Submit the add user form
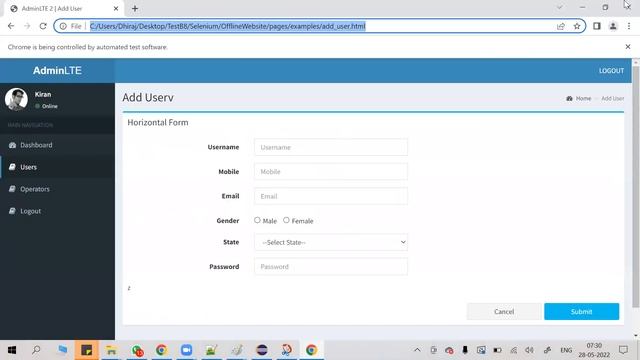 tap(581, 311)
